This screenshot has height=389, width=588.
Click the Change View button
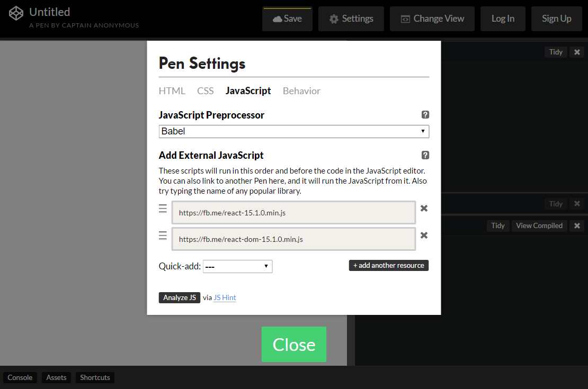coord(432,19)
